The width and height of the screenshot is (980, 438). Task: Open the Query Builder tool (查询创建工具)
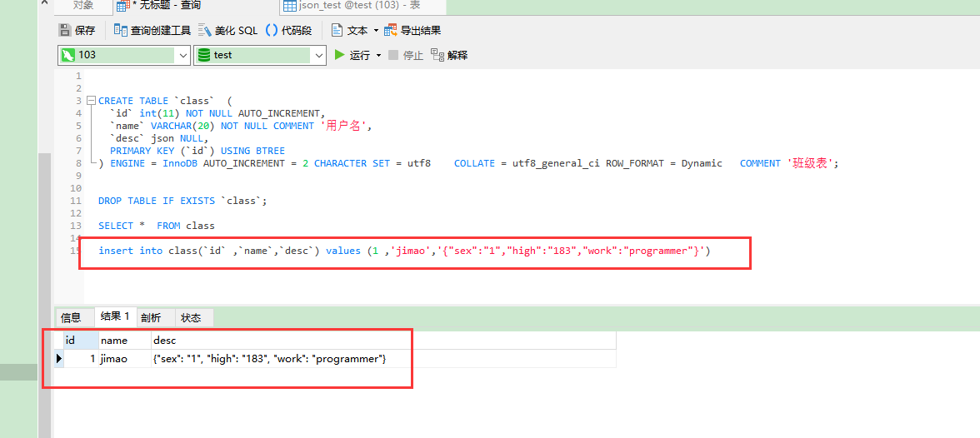pos(152,30)
